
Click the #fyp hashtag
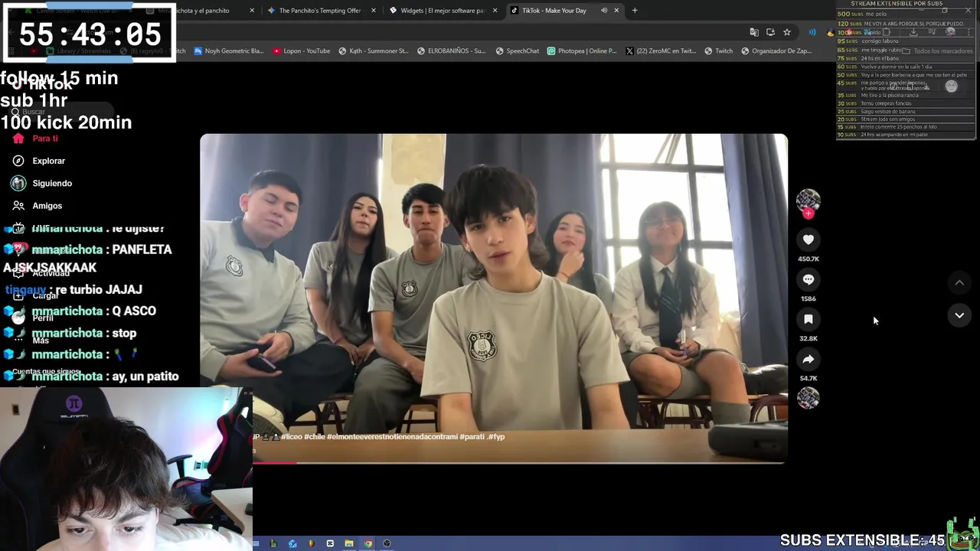click(497, 437)
